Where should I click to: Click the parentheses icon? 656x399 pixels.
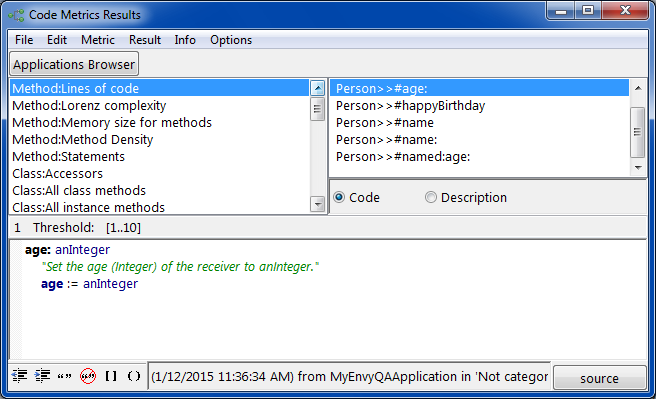click(x=134, y=376)
